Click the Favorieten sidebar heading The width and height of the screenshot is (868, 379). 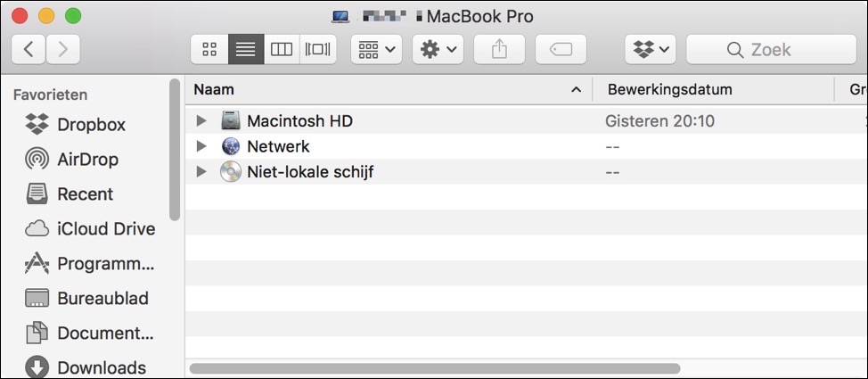[x=51, y=95]
